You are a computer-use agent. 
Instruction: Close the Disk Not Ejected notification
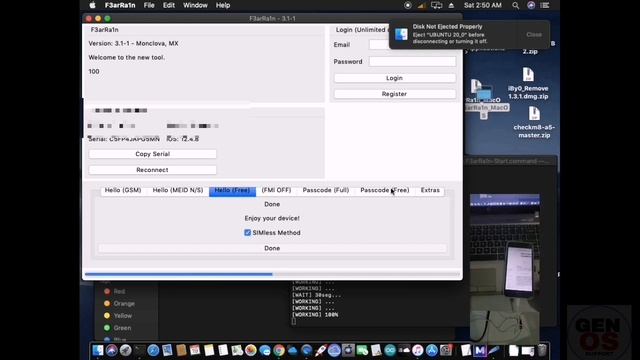(534, 35)
